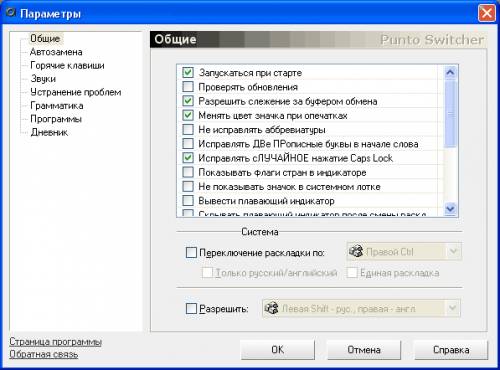
Task: Open the Правой Ctrl dropdown arrow
Action: tap(453, 251)
